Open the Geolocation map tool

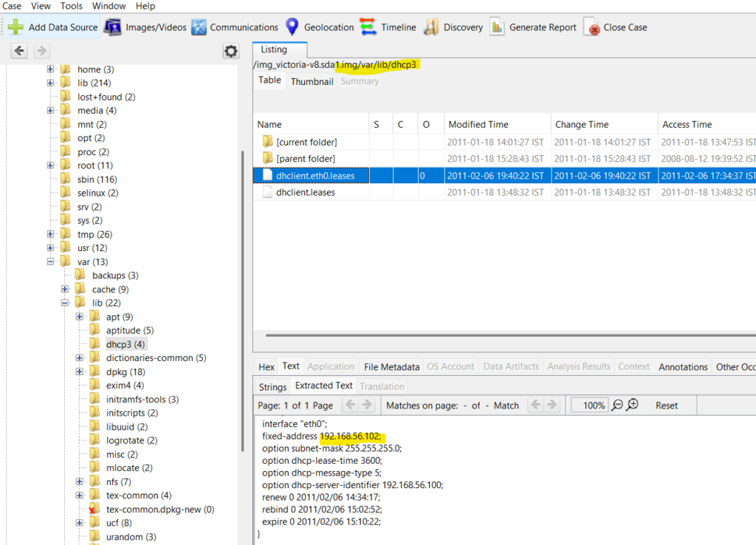[x=320, y=27]
